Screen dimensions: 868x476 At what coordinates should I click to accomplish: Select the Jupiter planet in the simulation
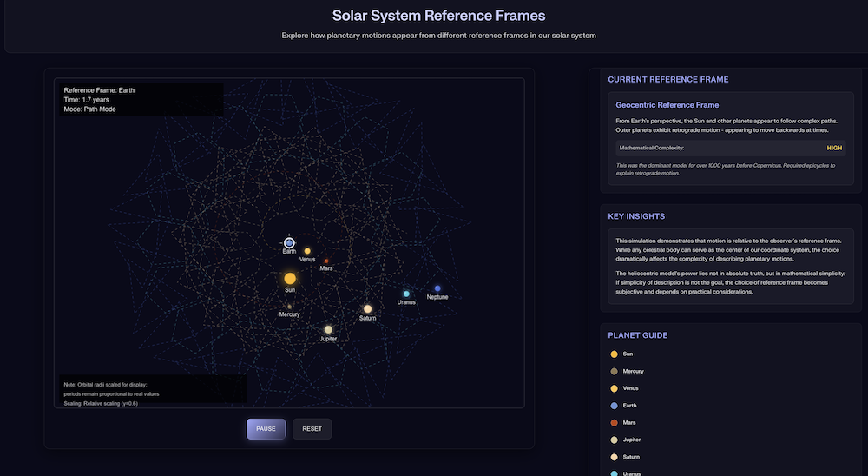pyautogui.click(x=328, y=329)
